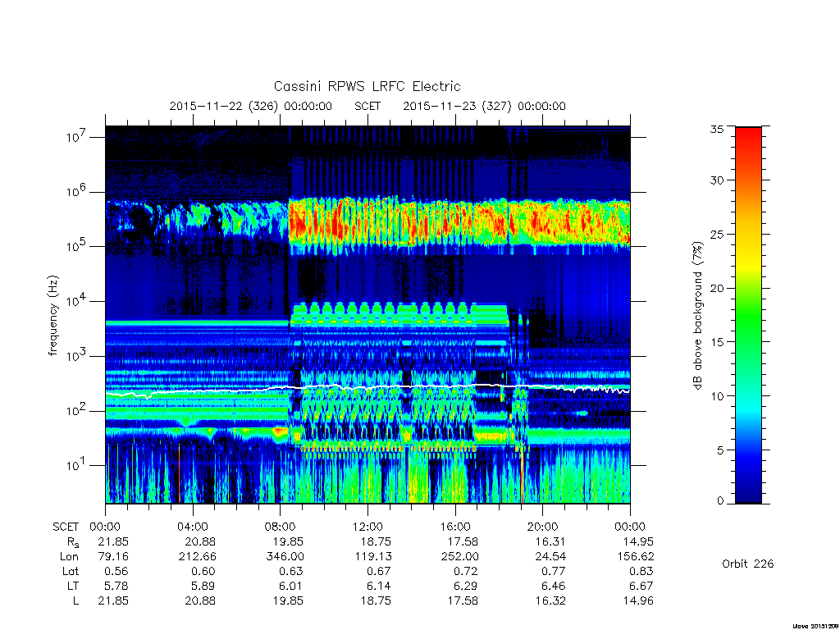Click the 'Lon' row label
Viewport: 840px width, 630px height.
click(70, 557)
